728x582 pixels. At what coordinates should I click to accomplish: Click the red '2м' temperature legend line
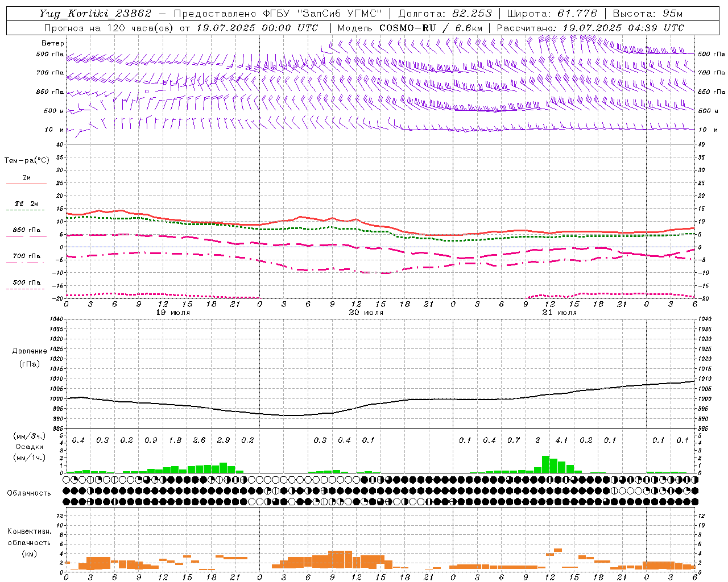click(x=26, y=184)
